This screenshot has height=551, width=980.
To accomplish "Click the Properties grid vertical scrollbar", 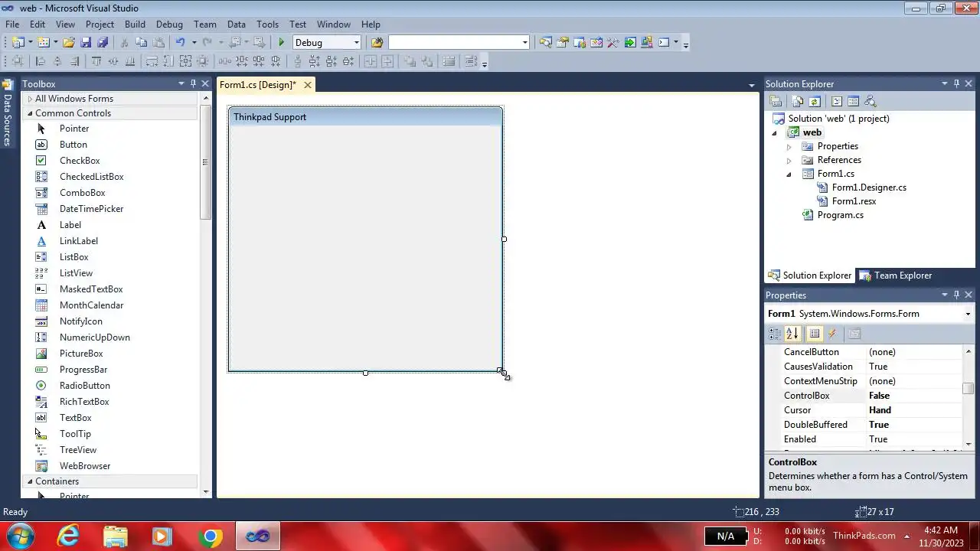I will pos(969,396).
